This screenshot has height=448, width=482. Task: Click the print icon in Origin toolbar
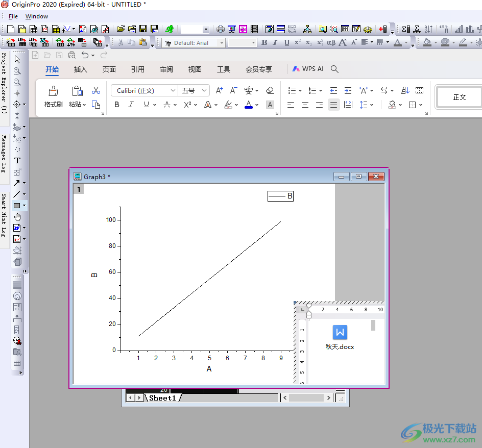pyautogui.click(x=220, y=29)
